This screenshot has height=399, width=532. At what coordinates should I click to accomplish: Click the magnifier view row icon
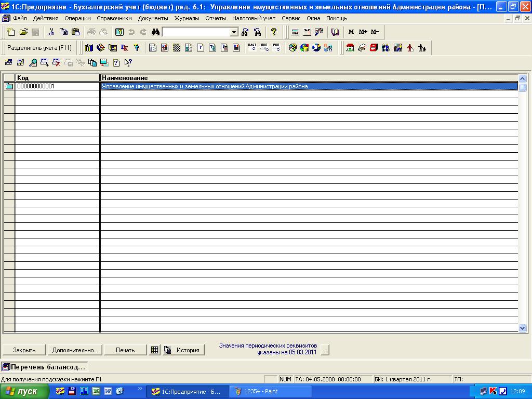tap(33, 62)
